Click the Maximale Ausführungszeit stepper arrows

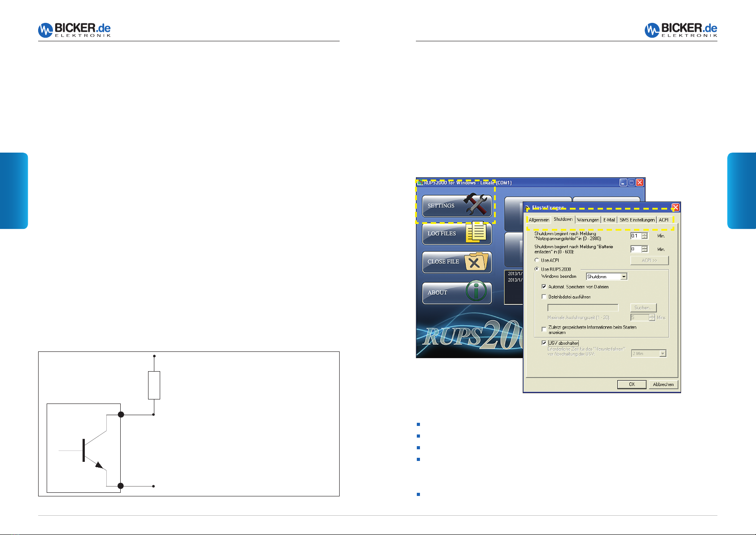(x=652, y=317)
